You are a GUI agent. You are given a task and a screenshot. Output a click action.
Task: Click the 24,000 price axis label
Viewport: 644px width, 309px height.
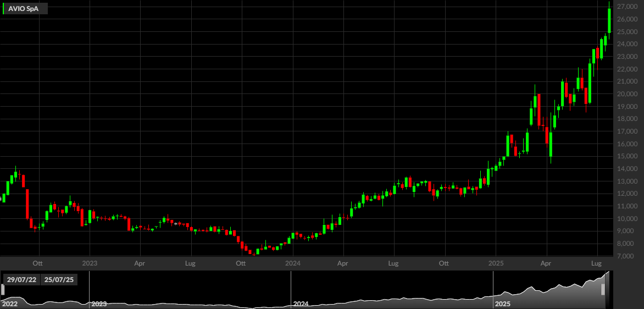627,45
